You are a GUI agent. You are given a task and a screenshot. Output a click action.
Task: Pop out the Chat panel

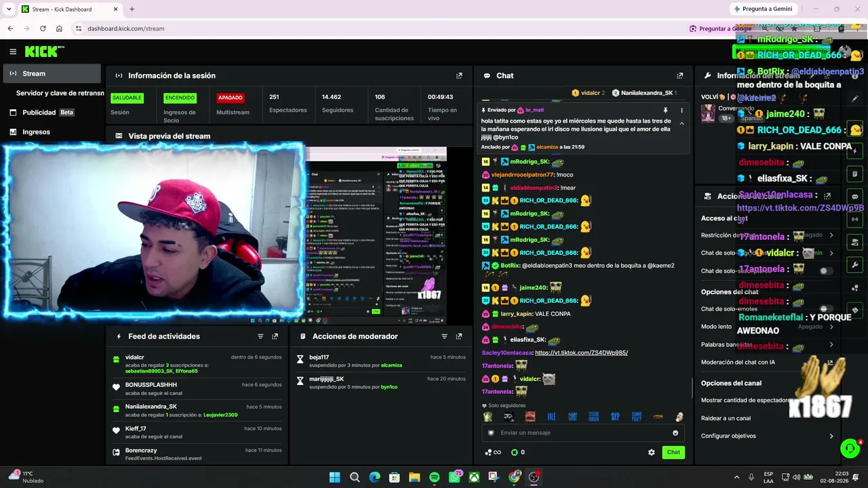(x=679, y=75)
